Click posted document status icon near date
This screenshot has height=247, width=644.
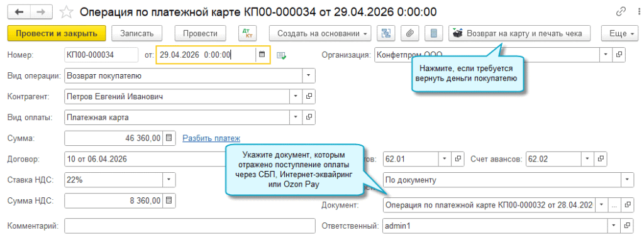pyautogui.click(x=281, y=55)
